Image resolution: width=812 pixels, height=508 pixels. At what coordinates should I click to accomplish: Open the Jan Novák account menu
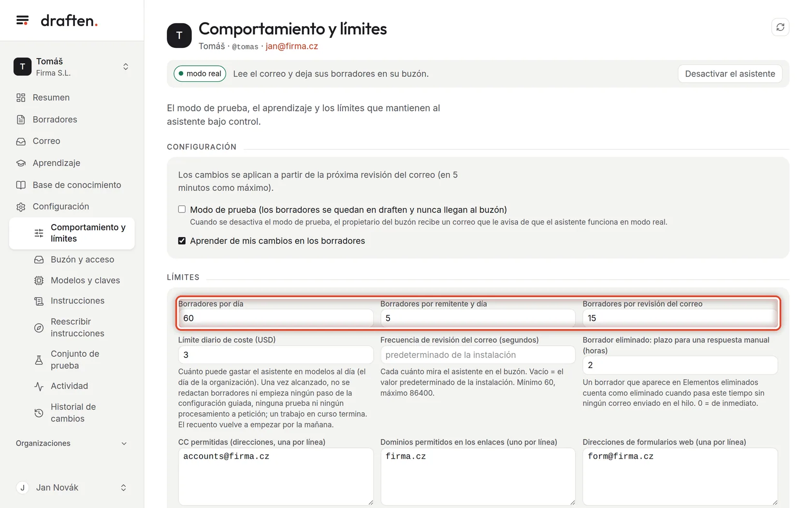click(x=72, y=488)
